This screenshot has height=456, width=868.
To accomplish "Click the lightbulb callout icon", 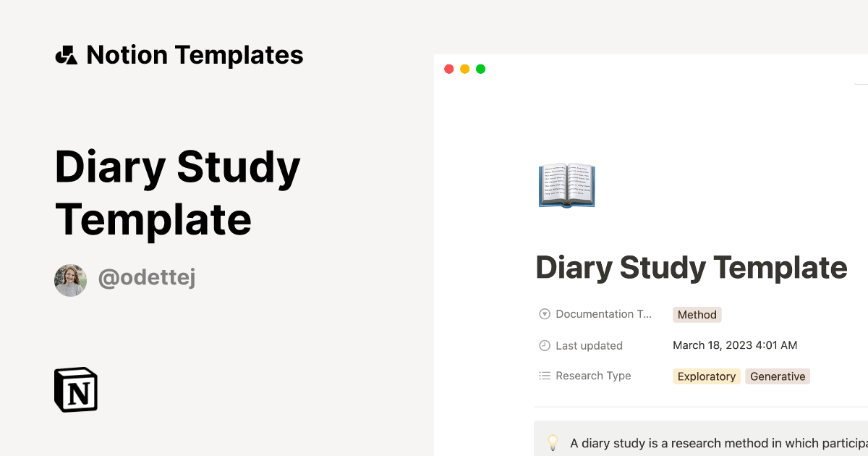I will [553, 442].
